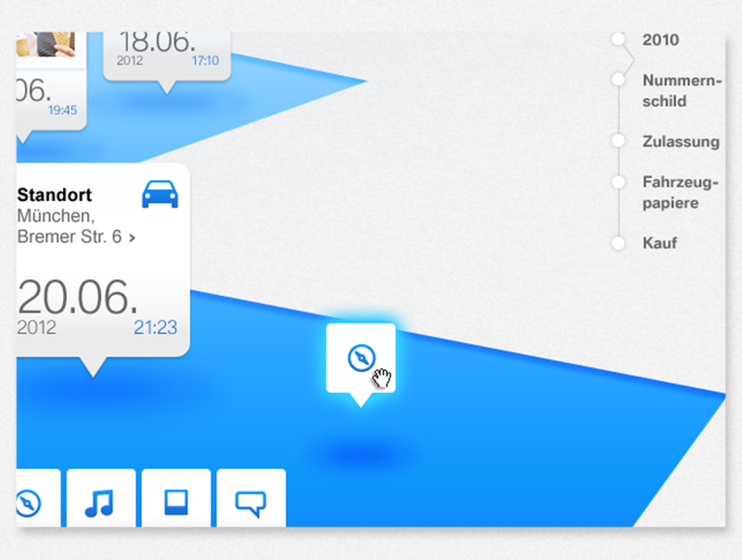
Task: Select the Nummernschild timeline entry
Action: click(680, 91)
